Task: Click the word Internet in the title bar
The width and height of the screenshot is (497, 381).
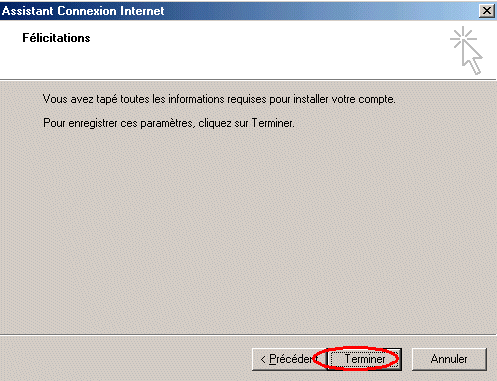Action: coord(142,11)
